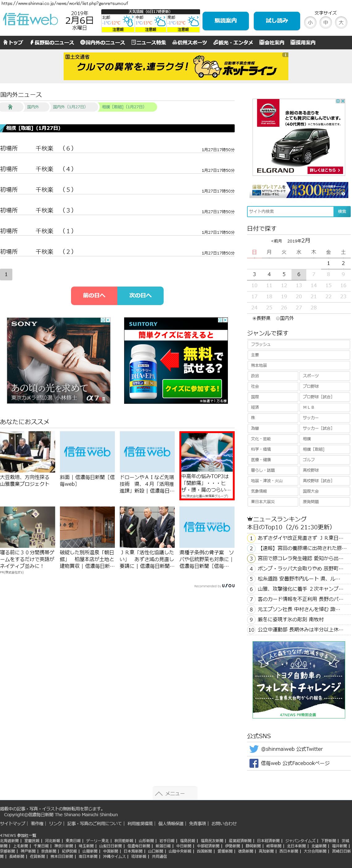Image resolution: width=352 pixels, height=868 pixels.
Task: Click the サイト内検索 search input field
Action: 290,211
